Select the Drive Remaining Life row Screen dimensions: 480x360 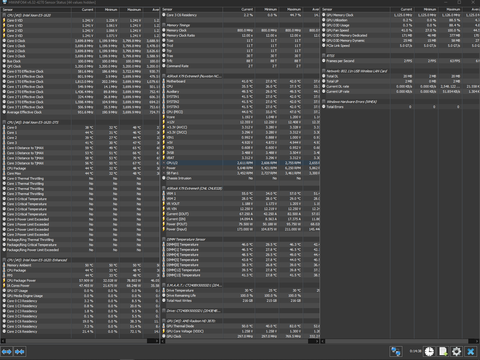(240, 295)
